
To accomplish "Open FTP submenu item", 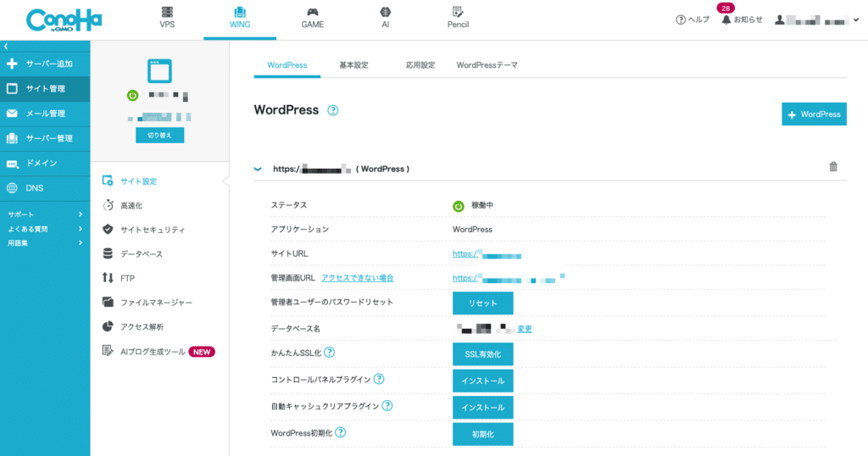I will coord(119,278).
